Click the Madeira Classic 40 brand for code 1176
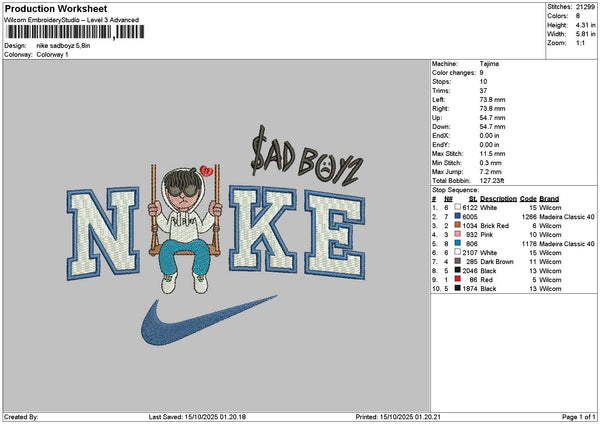The width and height of the screenshot is (600, 424). click(567, 243)
